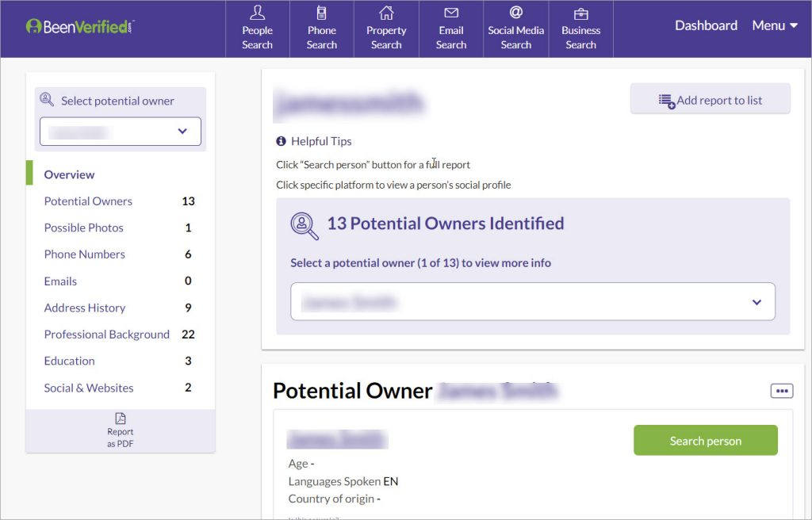Open Phone Search icon
Viewport: 812px width, 520px height.
pos(322,13)
